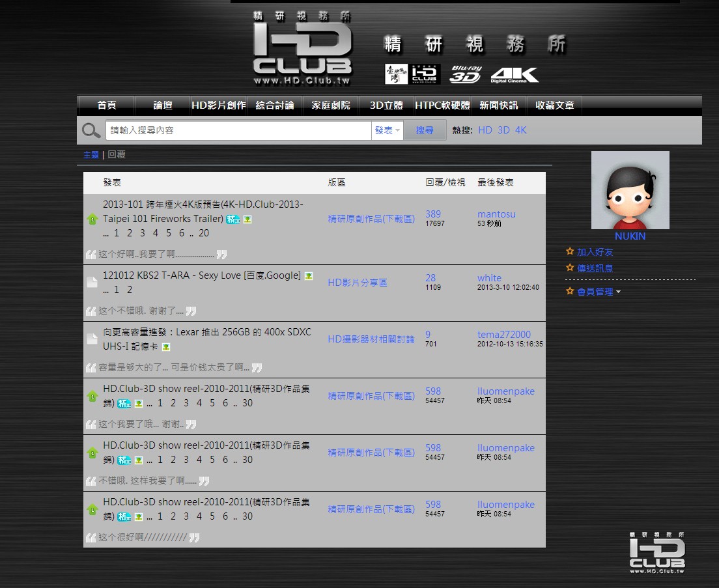
Task: Expand the 會員管理 dropdown menu
Action: point(599,292)
